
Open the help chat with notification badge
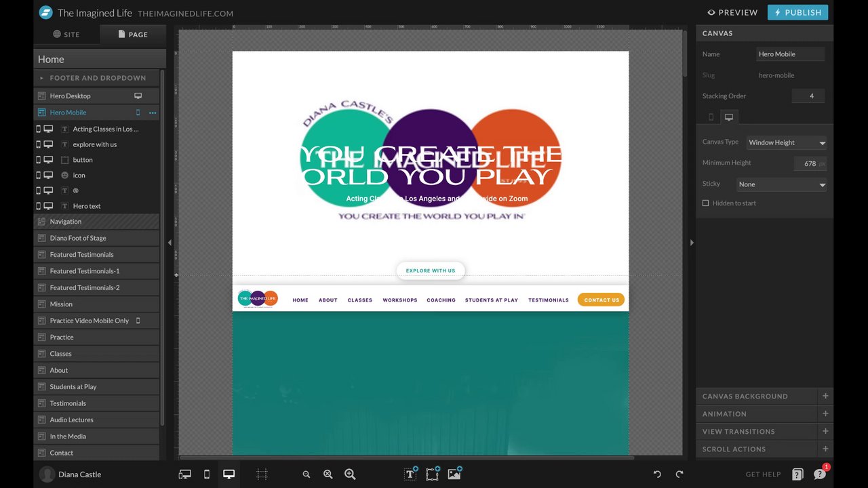point(820,474)
